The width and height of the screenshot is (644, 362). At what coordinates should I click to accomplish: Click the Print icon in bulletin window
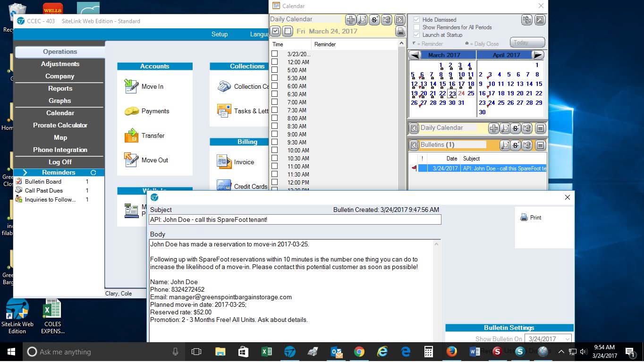click(x=524, y=218)
